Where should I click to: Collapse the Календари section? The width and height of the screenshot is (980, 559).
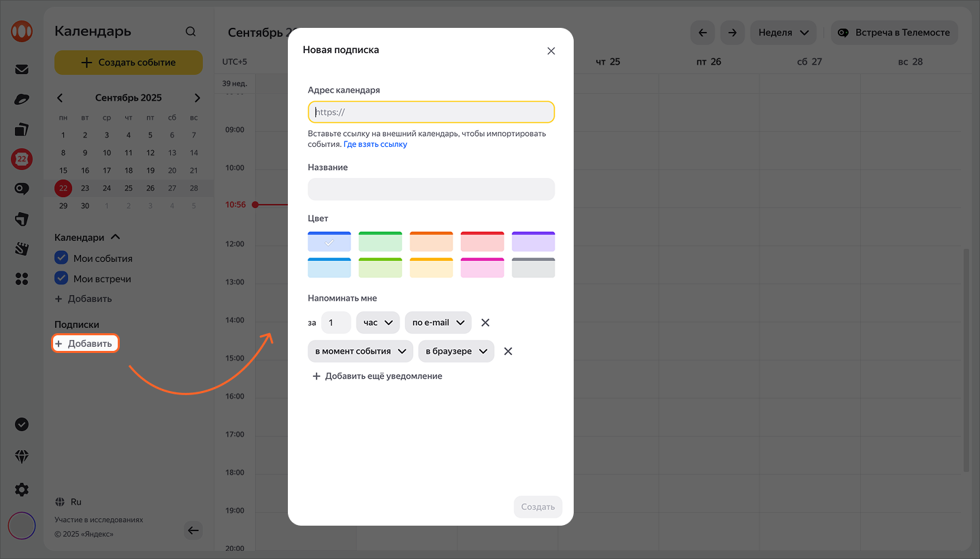pyautogui.click(x=115, y=237)
